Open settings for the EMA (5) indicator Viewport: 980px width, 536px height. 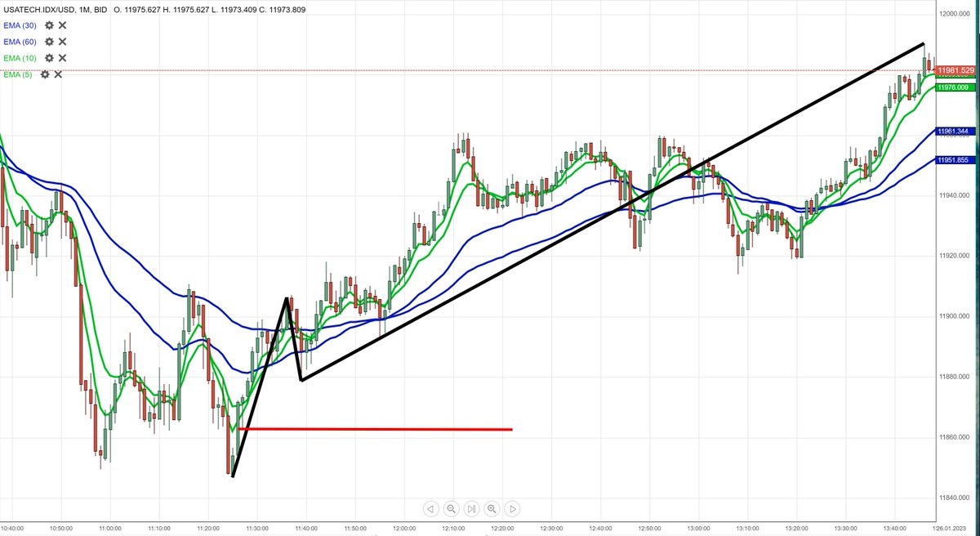coord(43,74)
